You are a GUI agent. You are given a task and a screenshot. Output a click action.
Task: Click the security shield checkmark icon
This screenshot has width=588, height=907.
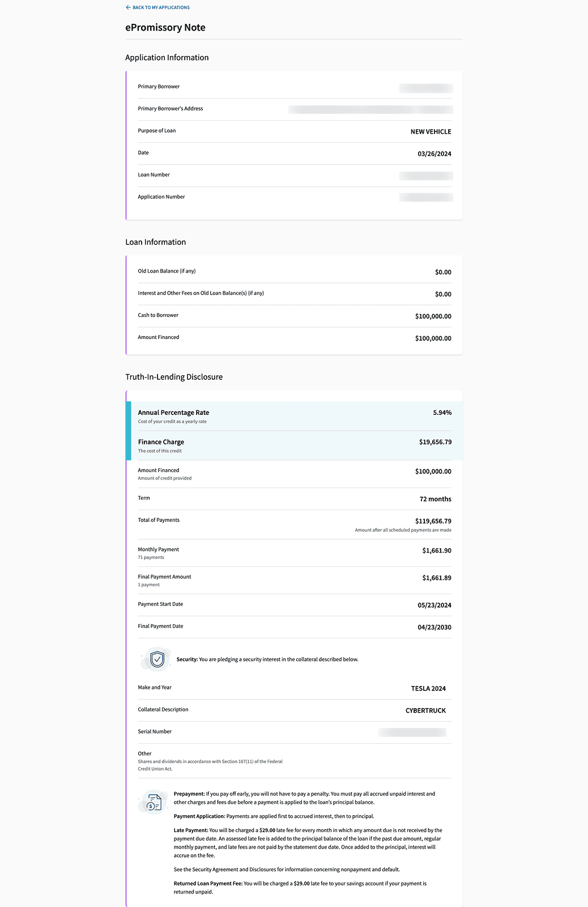pos(157,659)
